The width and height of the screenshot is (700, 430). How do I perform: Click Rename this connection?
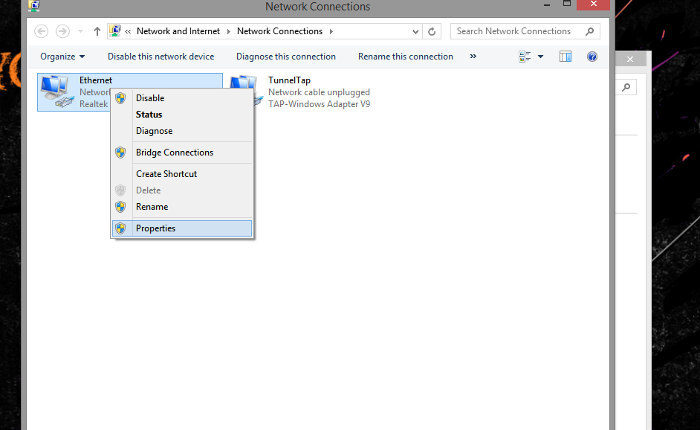pos(405,57)
